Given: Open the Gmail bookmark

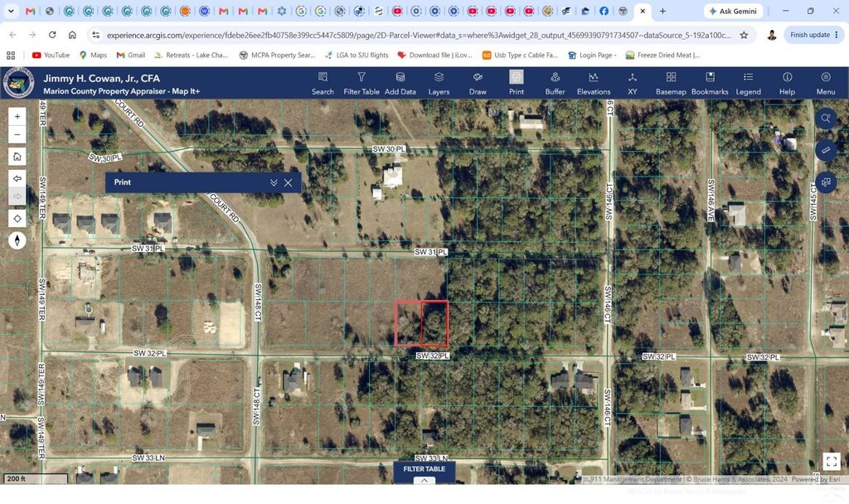Looking at the screenshot, I should [131, 55].
